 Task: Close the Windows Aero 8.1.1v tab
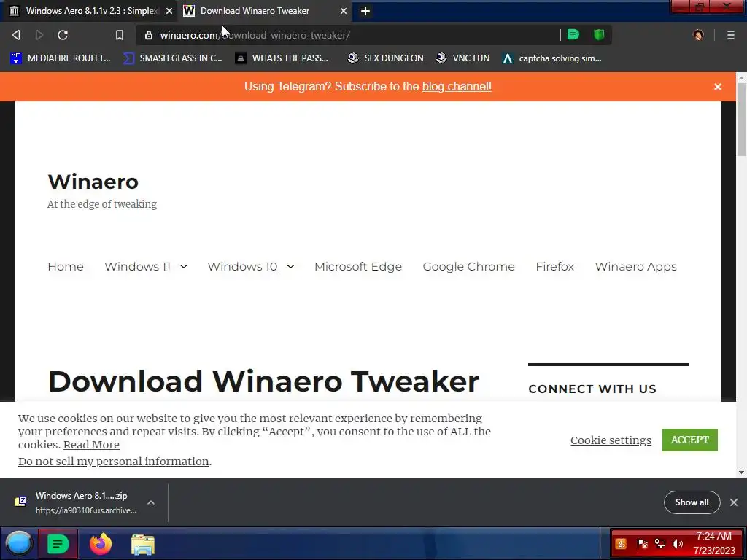pyautogui.click(x=169, y=11)
